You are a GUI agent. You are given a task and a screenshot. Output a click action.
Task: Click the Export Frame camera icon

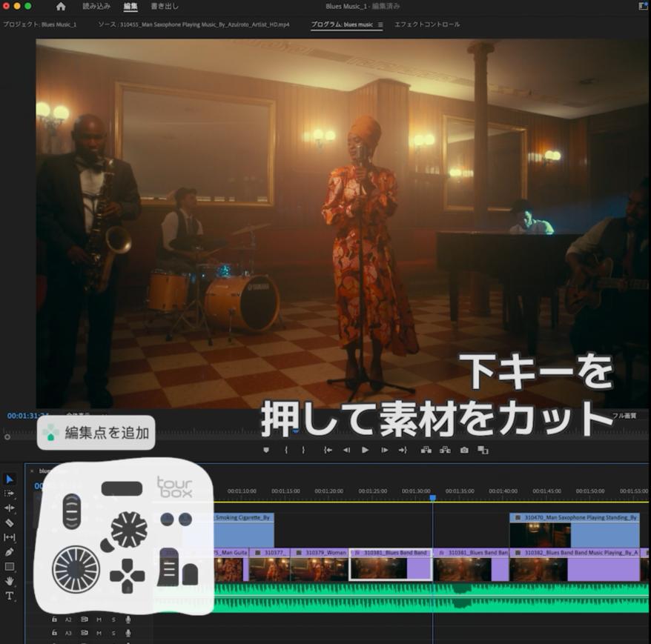point(464,450)
